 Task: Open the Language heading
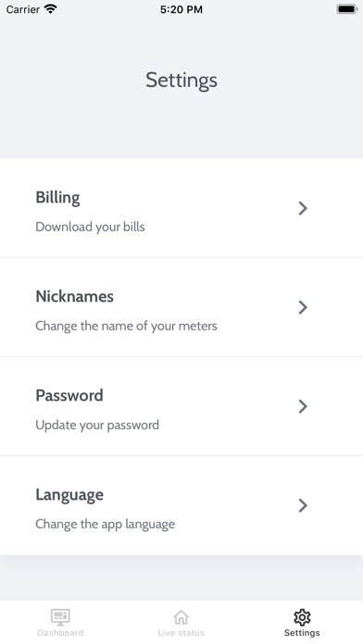click(x=69, y=495)
